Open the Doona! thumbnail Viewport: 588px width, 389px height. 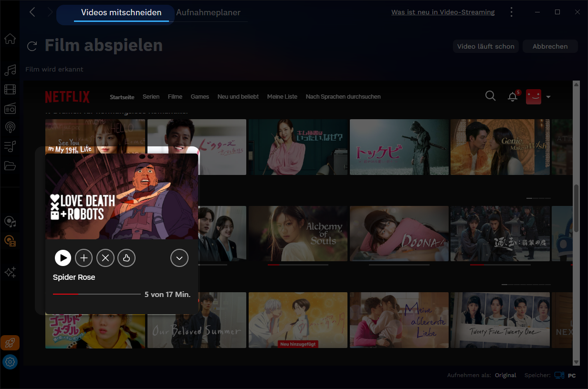pos(399,234)
